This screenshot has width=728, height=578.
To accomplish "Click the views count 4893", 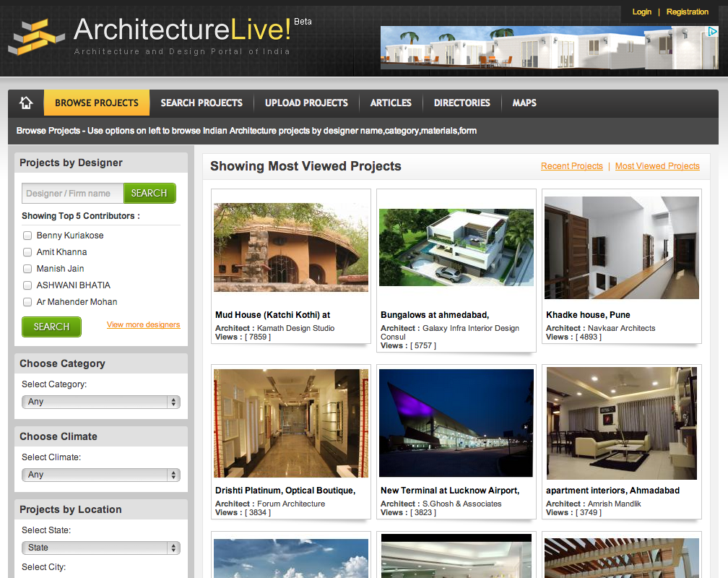I will coord(588,337).
